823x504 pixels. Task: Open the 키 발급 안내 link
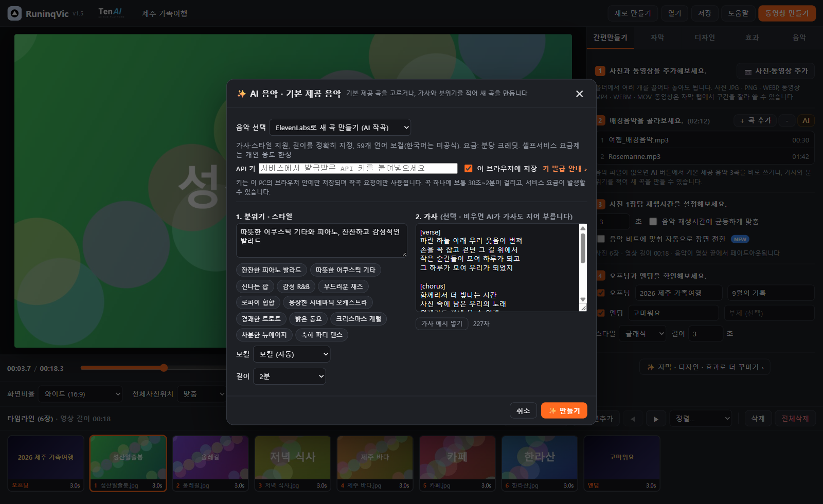click(x=565, y=169)
